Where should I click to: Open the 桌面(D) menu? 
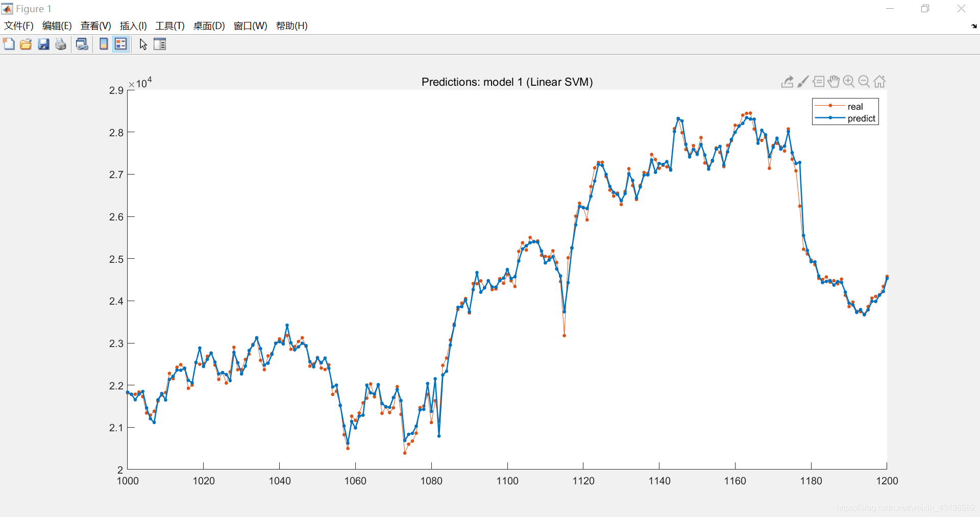pos(209,26)
